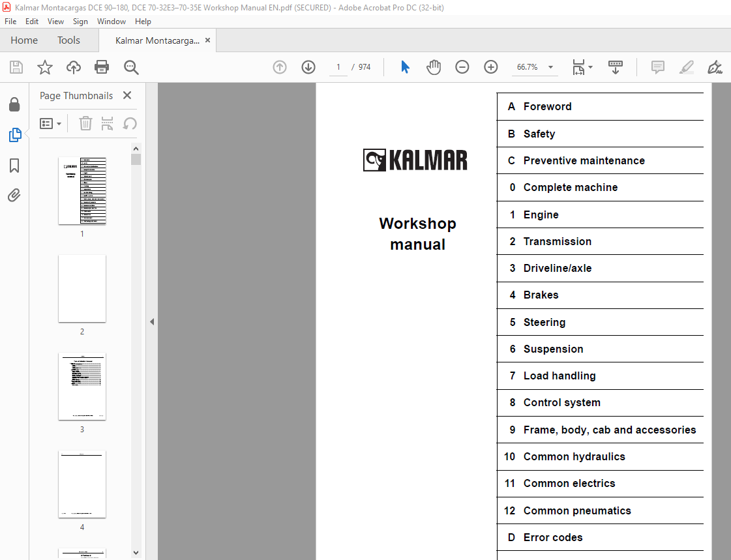Click the Error codes entry
This screenshot has width=731, height=560.
(x=600, y=538)
